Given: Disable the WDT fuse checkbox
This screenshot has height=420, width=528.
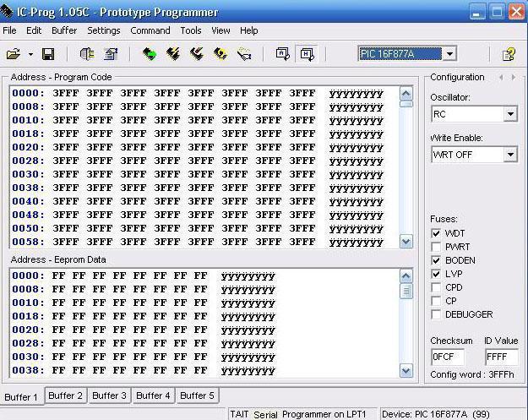Looking at the screenshot, I should coord(436,233).
